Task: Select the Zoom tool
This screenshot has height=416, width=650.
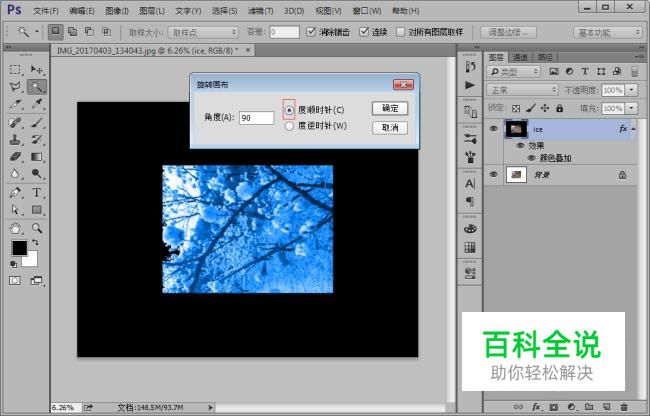Action: [37, 228]
